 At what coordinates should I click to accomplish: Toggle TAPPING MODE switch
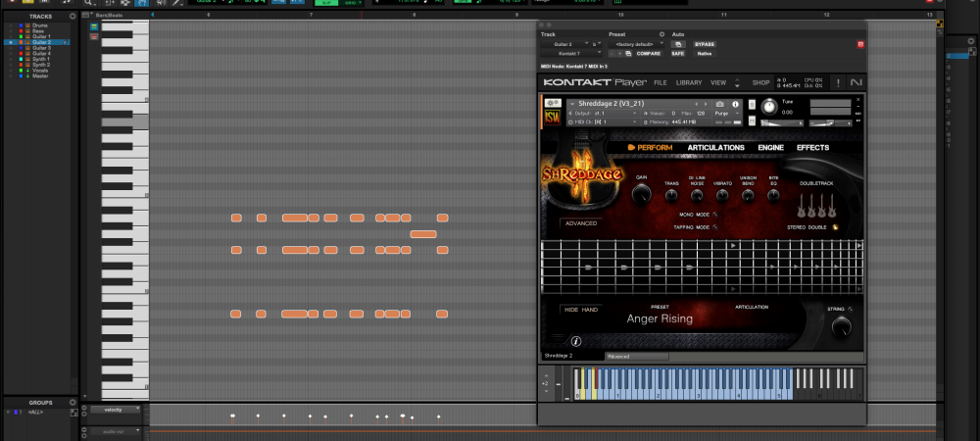tap(715, 226)
